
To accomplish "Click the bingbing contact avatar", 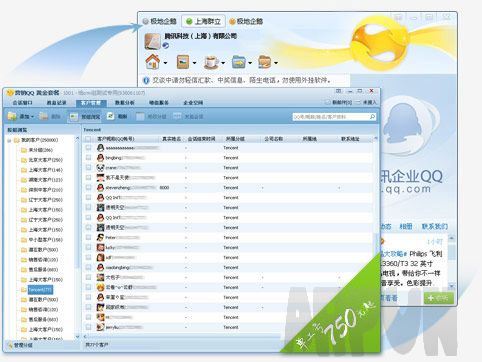I will (100, 158).
